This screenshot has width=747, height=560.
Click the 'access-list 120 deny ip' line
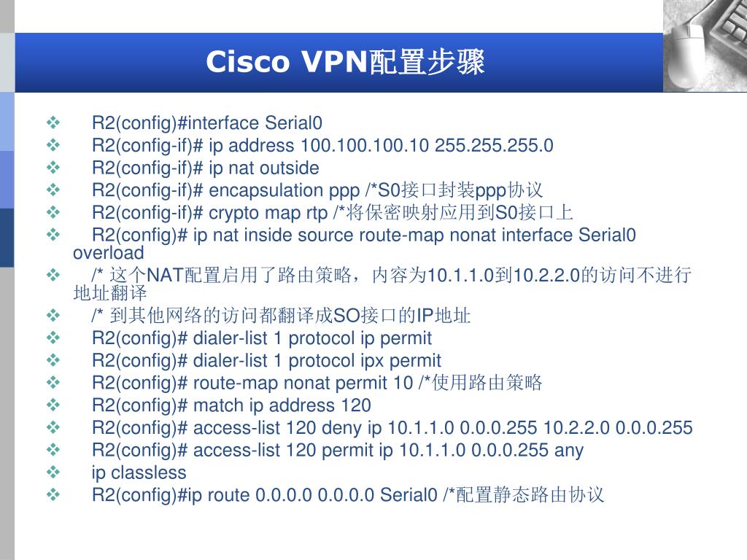(x=392, y=427)
